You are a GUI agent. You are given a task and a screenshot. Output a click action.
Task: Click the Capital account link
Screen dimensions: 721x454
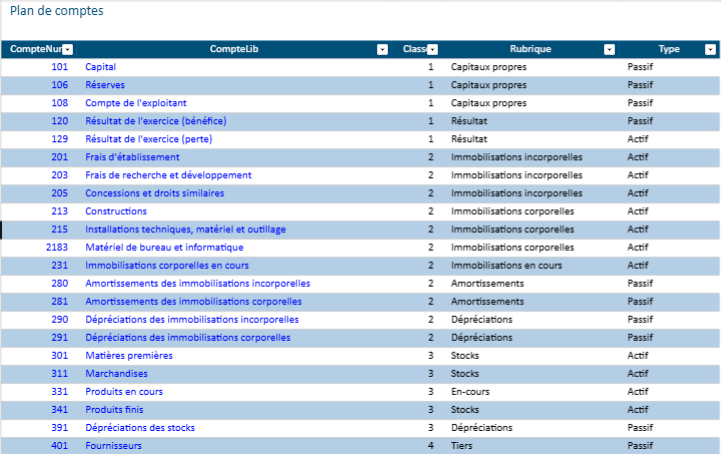click(100, 67)
